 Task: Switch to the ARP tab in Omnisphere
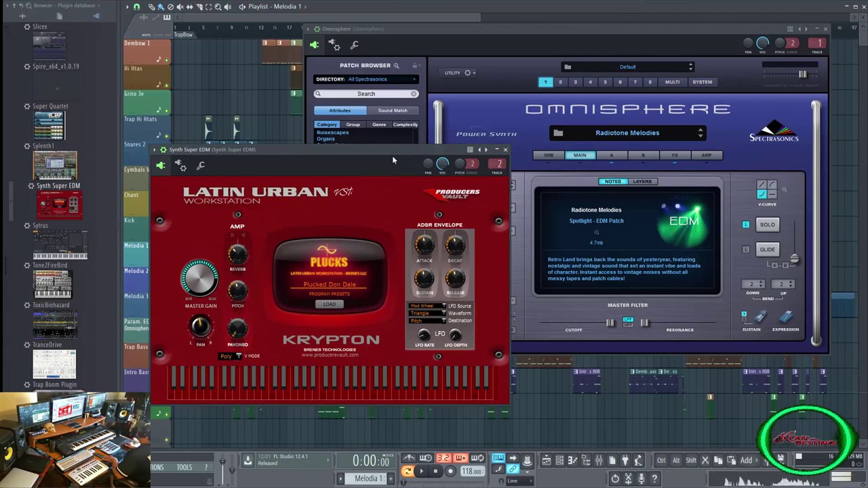(707, 155)
